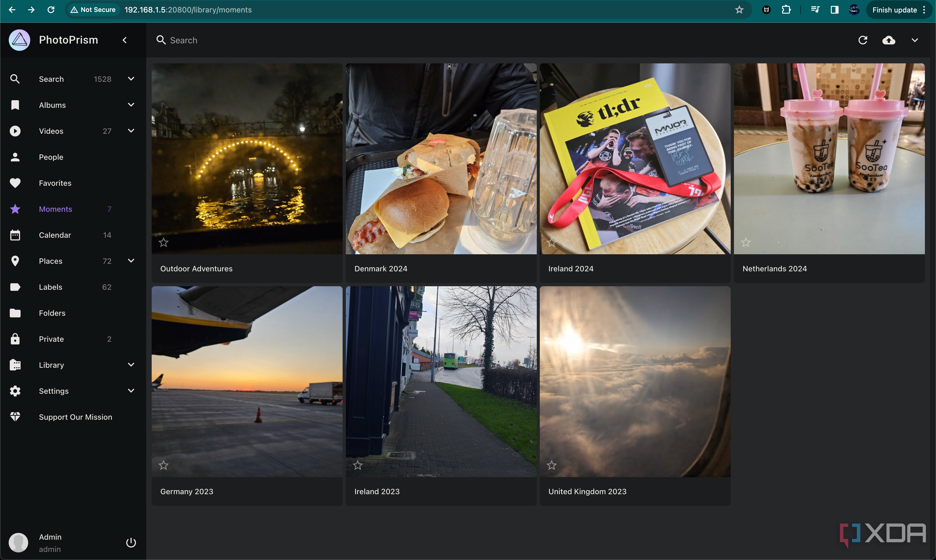Click the Places map pin icon
936x560 pixels.
click(x=15, y=261)
